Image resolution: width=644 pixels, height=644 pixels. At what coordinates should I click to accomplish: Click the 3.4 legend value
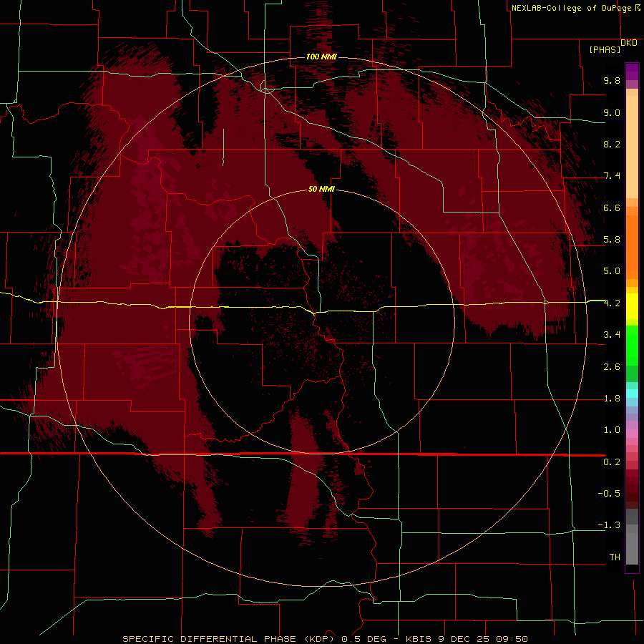[612, 335]
